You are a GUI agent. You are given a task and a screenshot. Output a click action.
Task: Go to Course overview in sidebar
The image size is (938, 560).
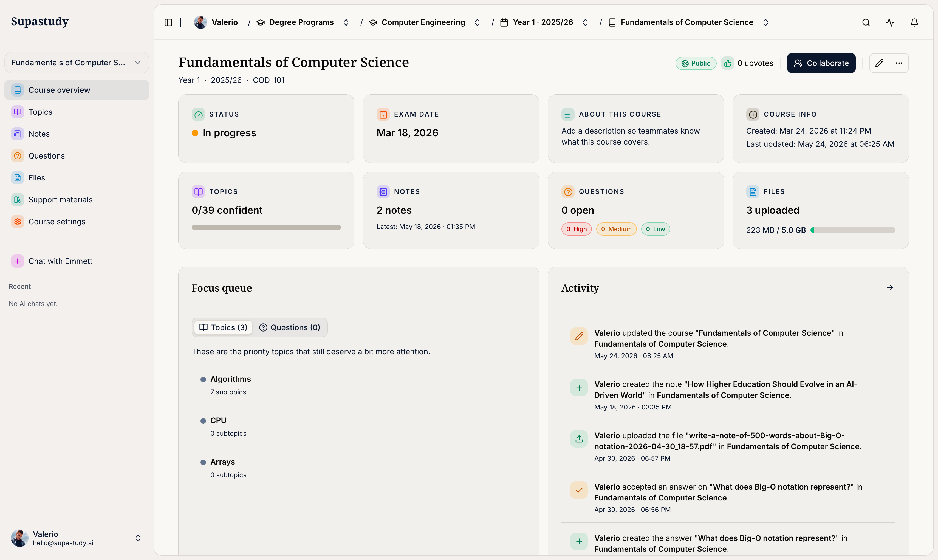coord(77,90)
